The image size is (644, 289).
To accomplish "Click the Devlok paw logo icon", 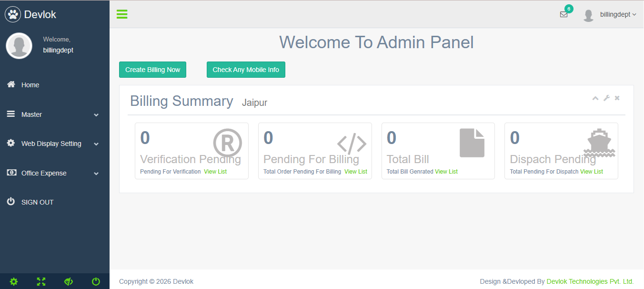I will pyautogui.click(x=13, y=14).
